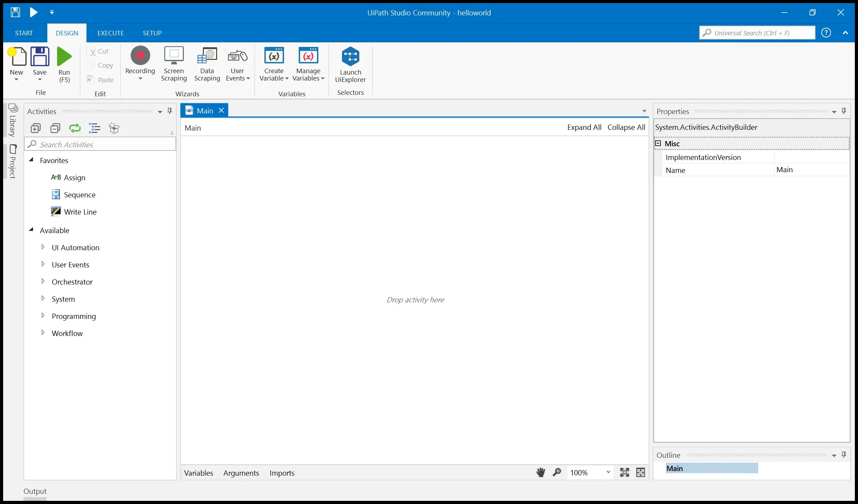858x504 pixels.
Task: Collapse the Misc property group
Action: tap(658, 143)
